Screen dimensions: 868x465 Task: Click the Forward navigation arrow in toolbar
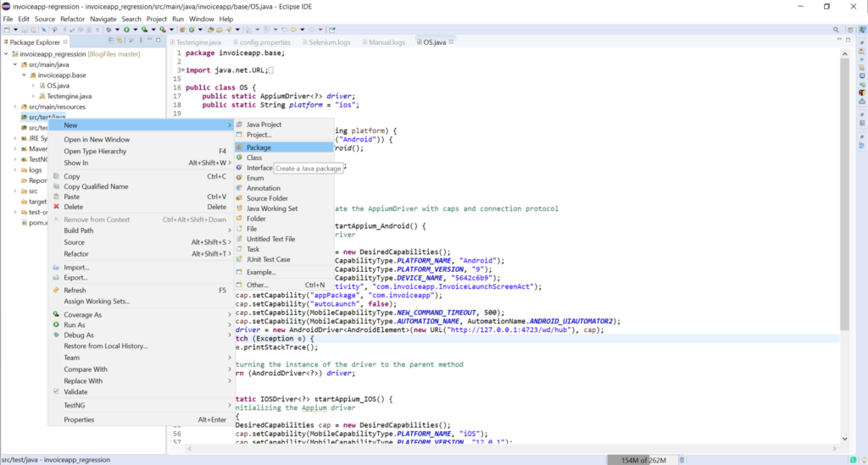point(311,30)
